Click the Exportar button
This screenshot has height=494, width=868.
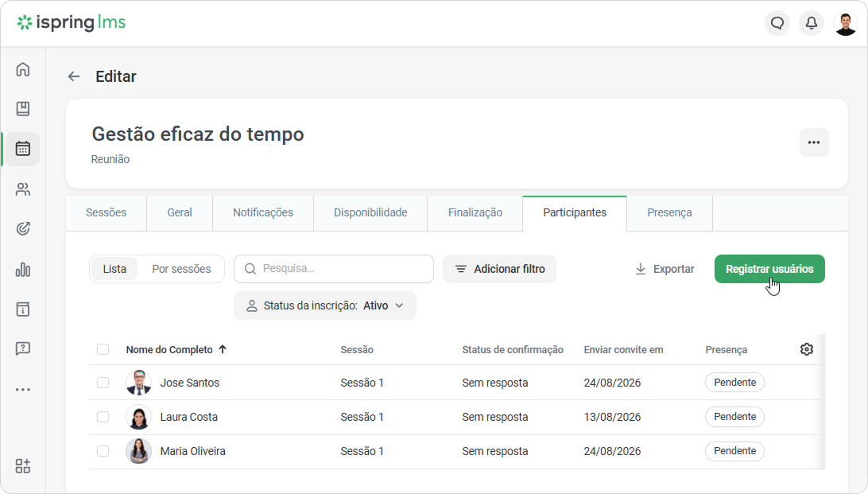coord(665,269)
